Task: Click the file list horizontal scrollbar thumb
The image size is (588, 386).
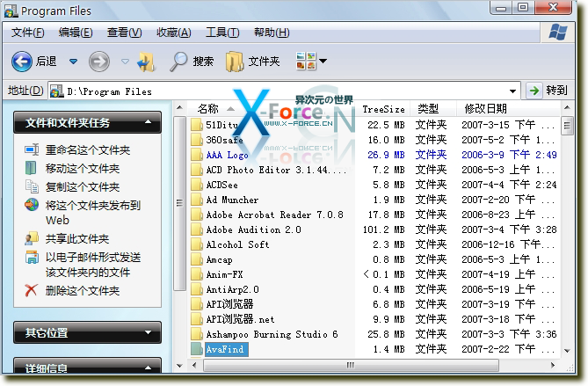Action: coord(351,365)
